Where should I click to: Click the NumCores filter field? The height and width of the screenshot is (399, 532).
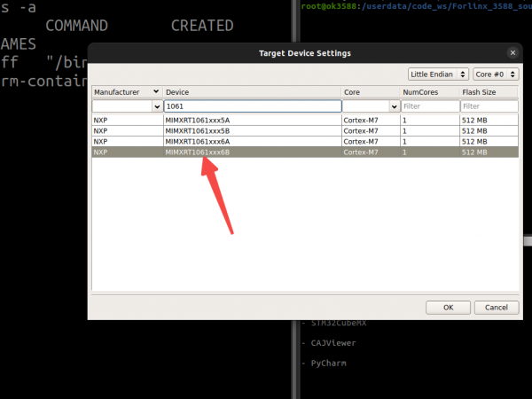click(428, 106)
